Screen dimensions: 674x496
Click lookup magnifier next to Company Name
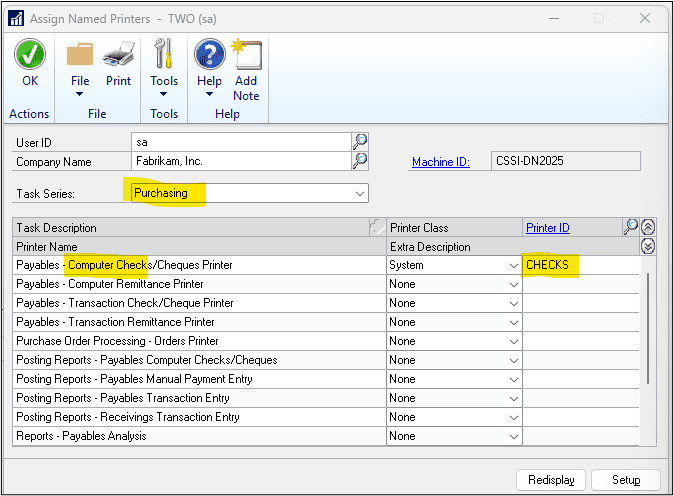pos(360,160)
